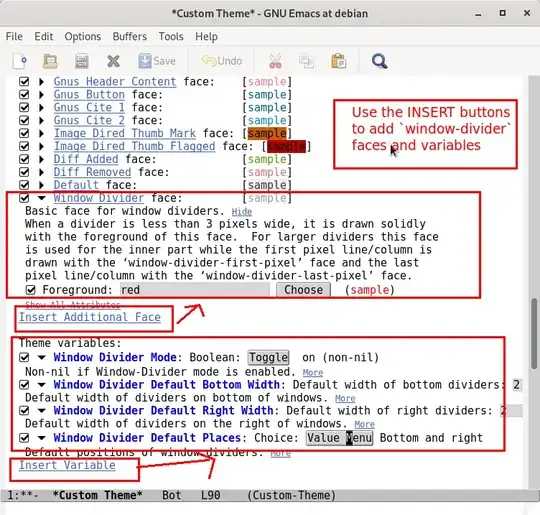The width and height of the screenshot is (540, 515).
Task: Click the (Custom-Theme) mode indicator
Action: click(x=291, y=495)
